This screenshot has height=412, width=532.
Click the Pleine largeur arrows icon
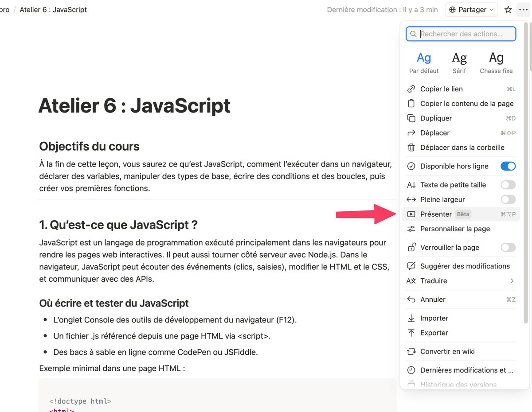click(411, 199)
